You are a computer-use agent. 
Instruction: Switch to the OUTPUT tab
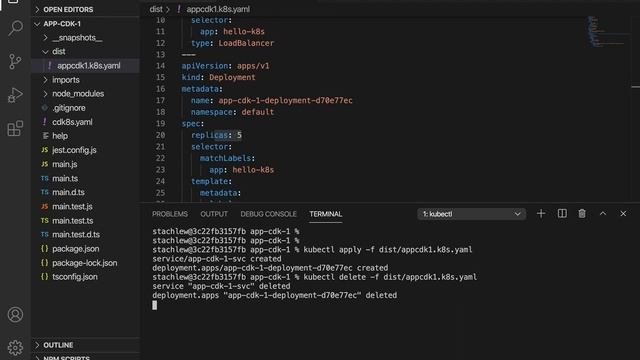pos(214,214)
